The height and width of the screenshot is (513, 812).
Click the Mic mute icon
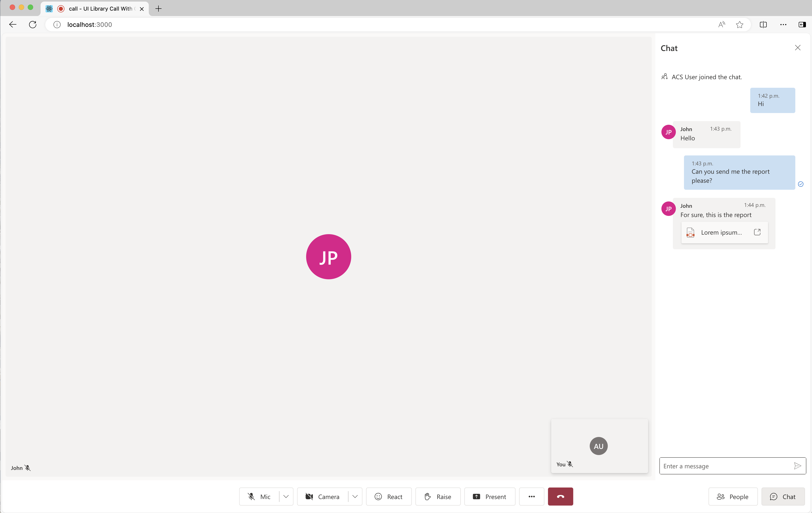(251, 497)
